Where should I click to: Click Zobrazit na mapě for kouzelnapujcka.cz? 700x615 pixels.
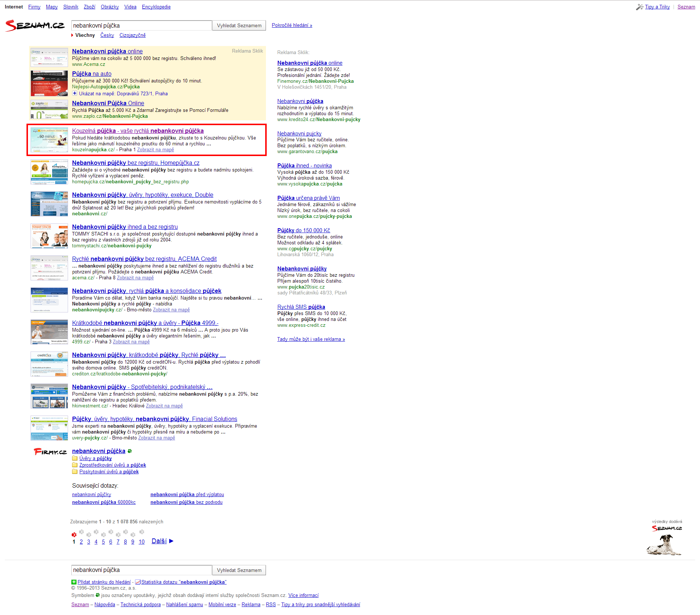(x=156, y=150)
